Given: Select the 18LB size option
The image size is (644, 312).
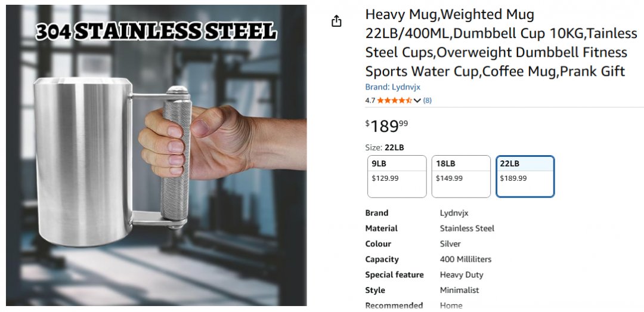Looking at the screenshot, I should (x=461, y=177).
